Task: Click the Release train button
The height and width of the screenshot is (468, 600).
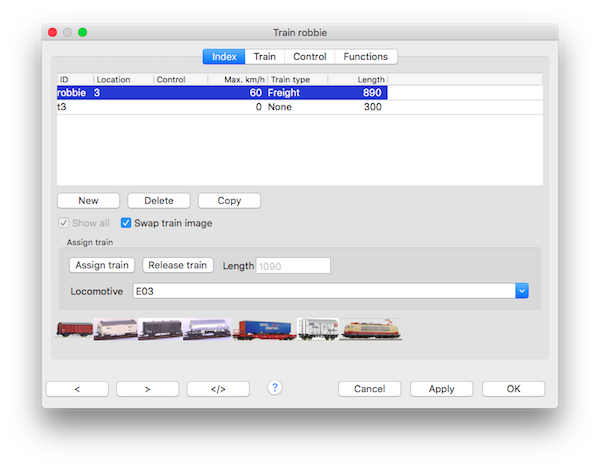Action: click(178, 265)
